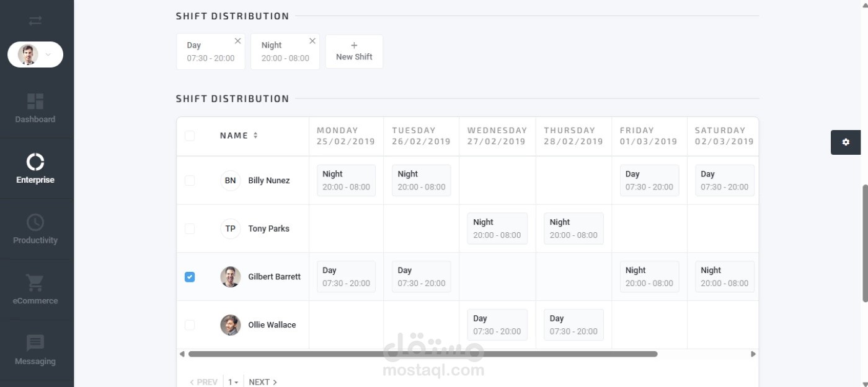This screenshot has height=387, width=868.
Task: Open the Productivity clock icon
Action: (x=35, y=222)
